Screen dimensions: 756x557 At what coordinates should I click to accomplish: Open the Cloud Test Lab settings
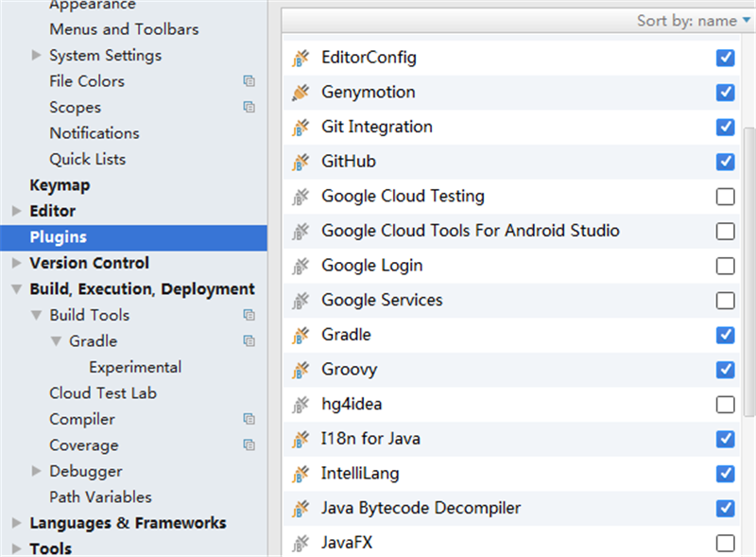click(x=103, y=393)
